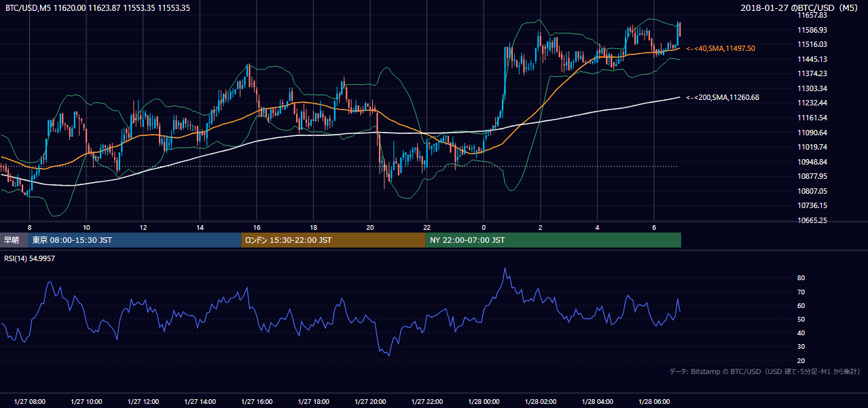The height and width of the screenshot is (408, 868).
Task: Click the 東京 08:00-15:30 JST session bar
Action: (x=135, y=240)
